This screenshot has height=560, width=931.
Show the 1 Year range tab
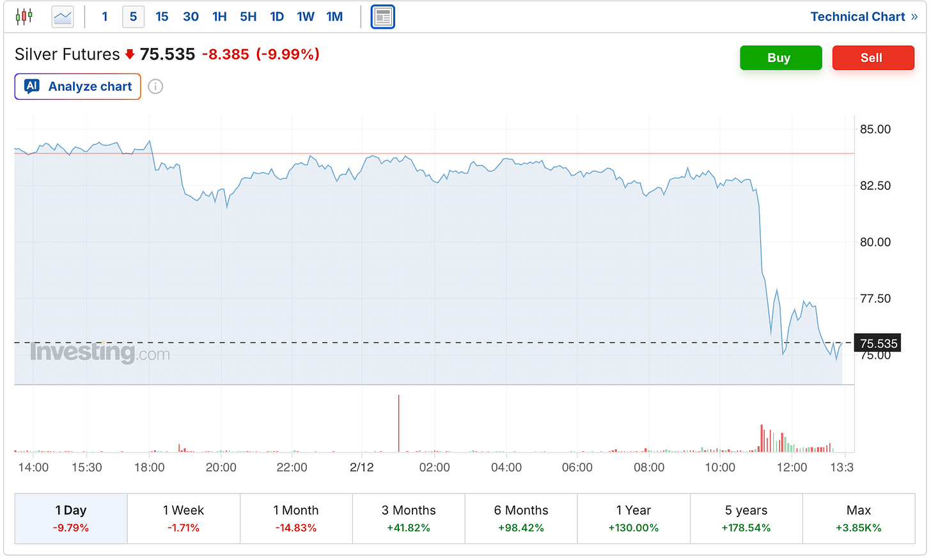tap(634, 518)
